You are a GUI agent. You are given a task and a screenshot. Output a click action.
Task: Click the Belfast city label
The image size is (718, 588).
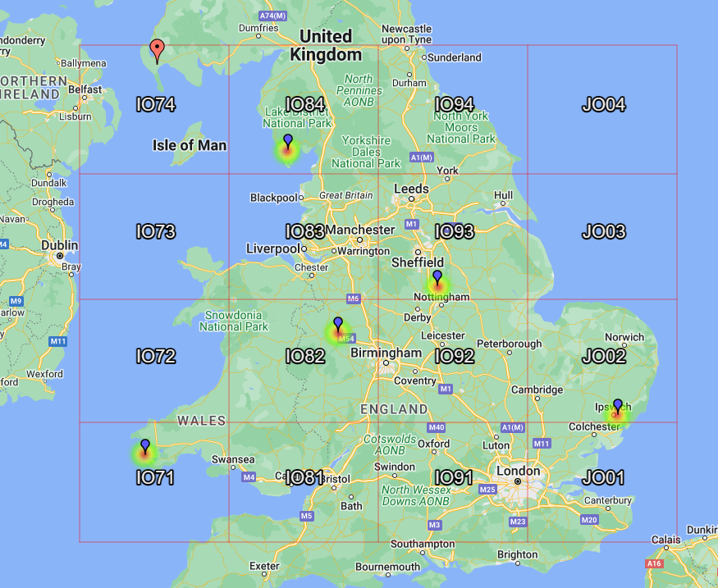[x=85, y=89]
